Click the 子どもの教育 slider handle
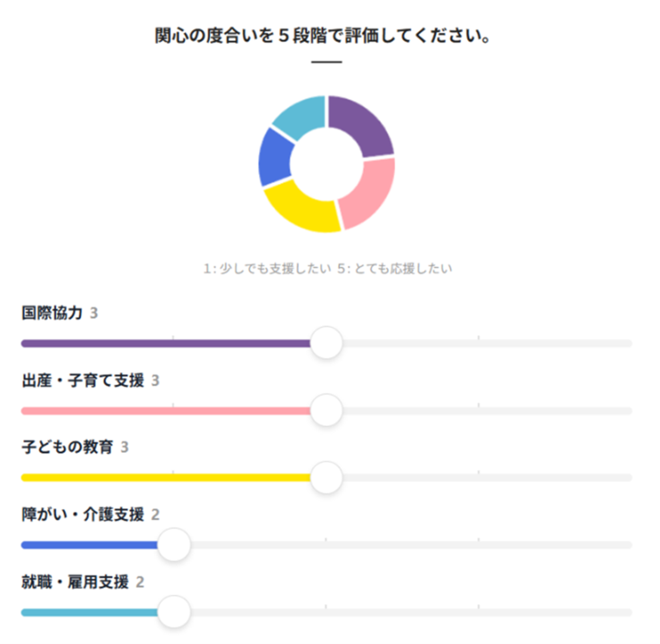This screenshot has height=644, width=660. click(326, 478)
